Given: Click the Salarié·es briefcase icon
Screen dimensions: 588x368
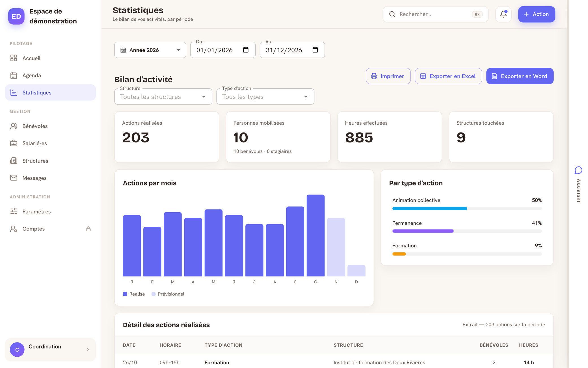Looking at the screenshot, I should 14,143.
